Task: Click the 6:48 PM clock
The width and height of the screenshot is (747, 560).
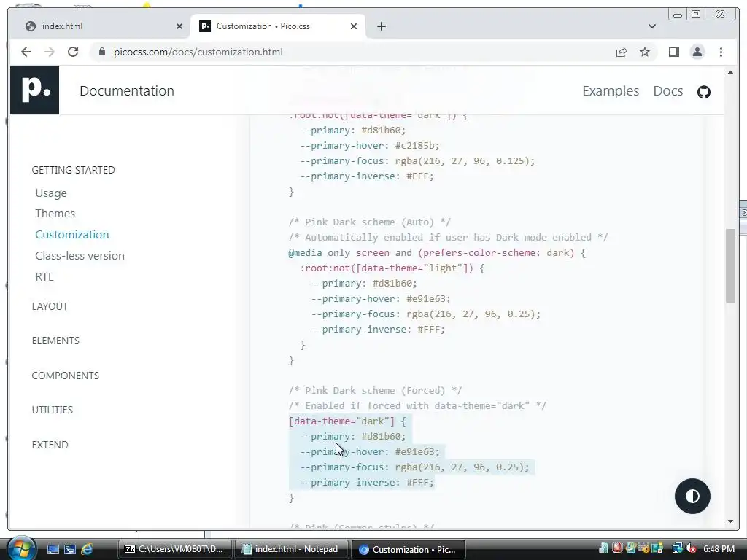Action: [x=719, y=549]
